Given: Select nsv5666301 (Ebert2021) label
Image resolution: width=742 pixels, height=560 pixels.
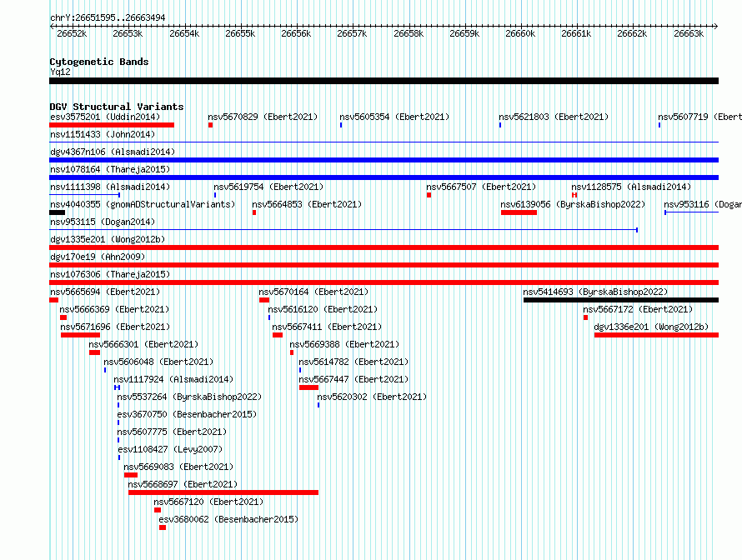Looking at the screenshot, I should [143, 344].
